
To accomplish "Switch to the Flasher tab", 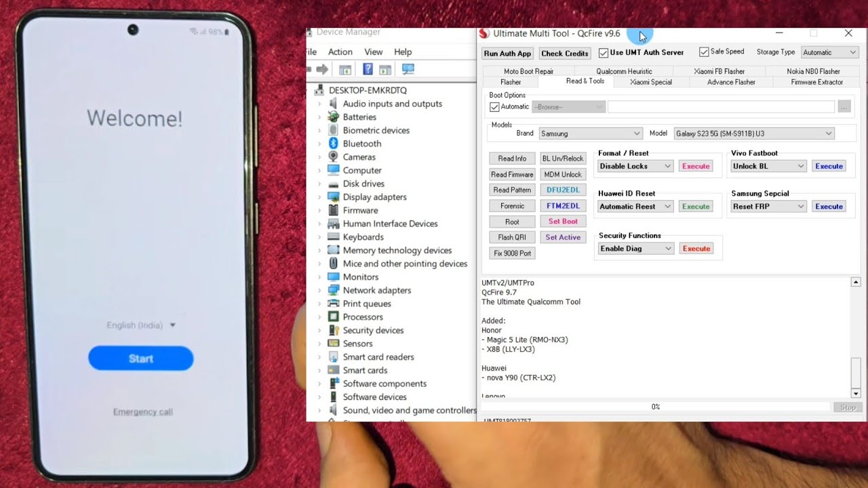I will [511, 82].
